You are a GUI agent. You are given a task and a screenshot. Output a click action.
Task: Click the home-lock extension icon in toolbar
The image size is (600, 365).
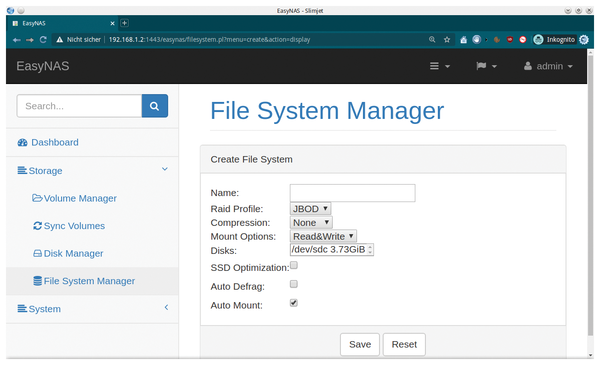click(x=463, y=39)
